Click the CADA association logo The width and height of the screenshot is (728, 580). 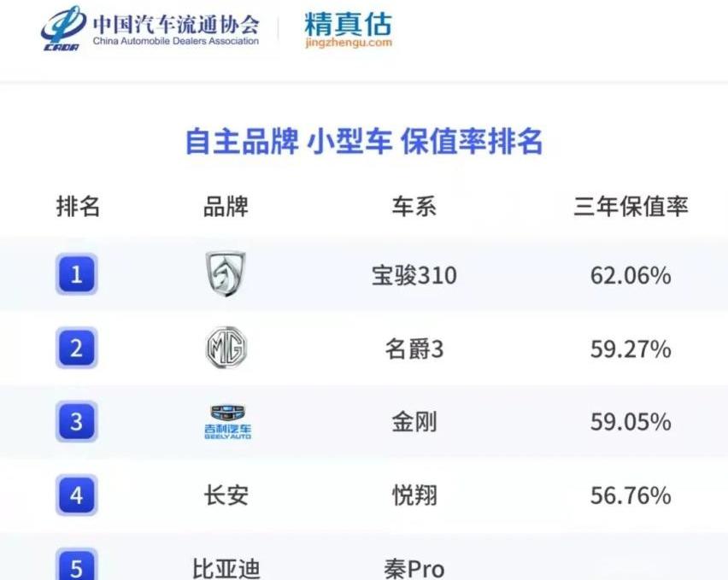[62, 28]
